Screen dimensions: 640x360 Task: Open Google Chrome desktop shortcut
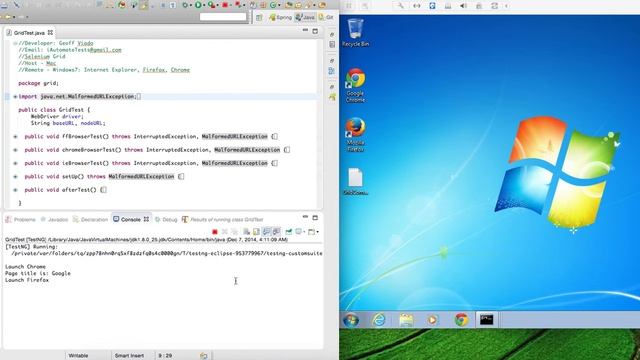click(356, 85)
